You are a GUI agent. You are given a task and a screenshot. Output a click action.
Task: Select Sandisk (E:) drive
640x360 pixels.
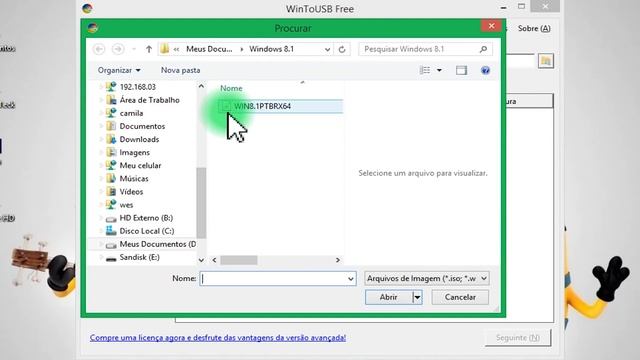[x=139, y=257]
